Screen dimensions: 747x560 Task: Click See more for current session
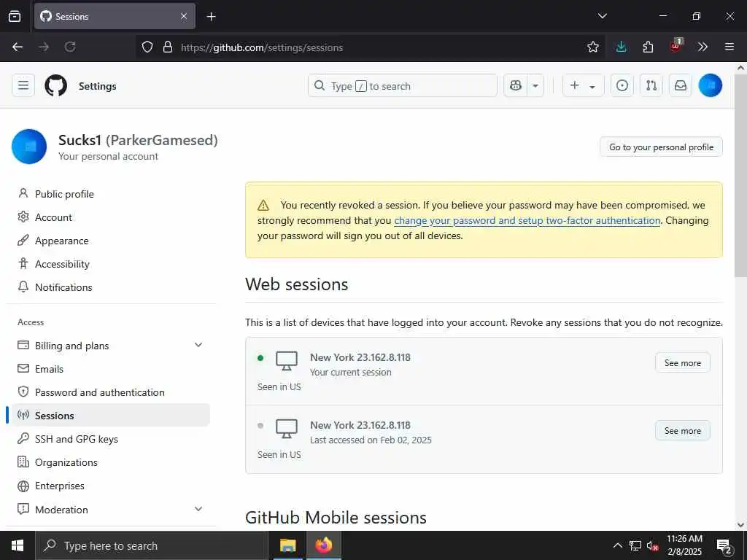click(x=682, y=363)
